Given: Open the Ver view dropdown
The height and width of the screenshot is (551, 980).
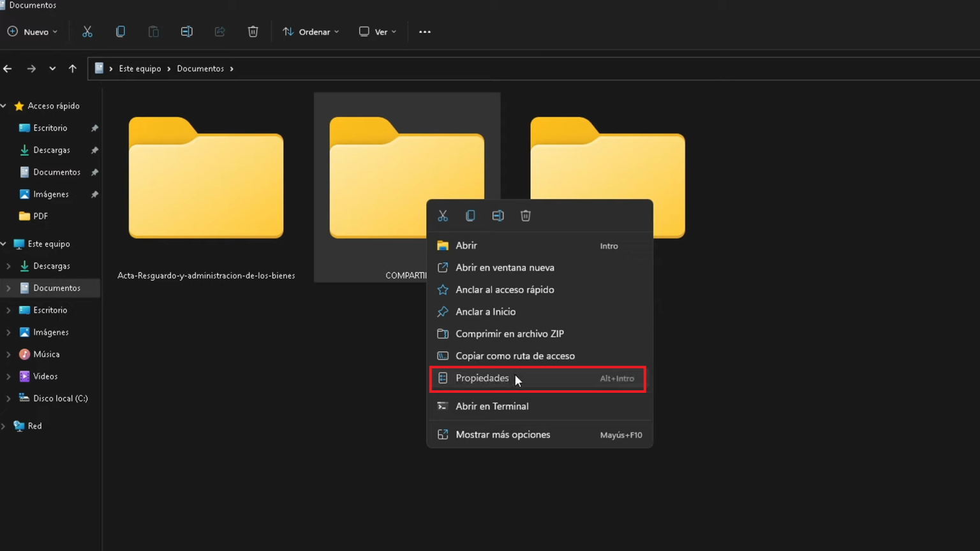Looking at the screenshot, I should pyautogui.click(x=378, y=32).
